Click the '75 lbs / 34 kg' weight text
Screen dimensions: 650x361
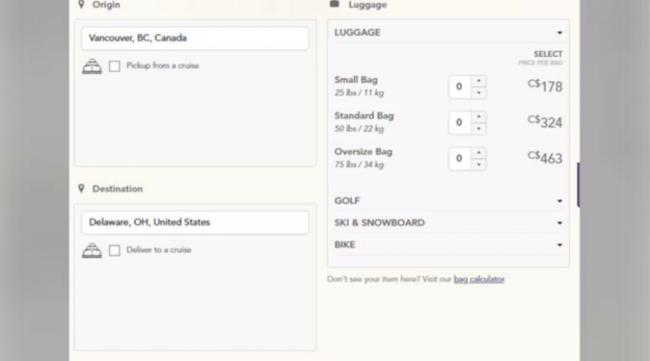click(359, 165)
